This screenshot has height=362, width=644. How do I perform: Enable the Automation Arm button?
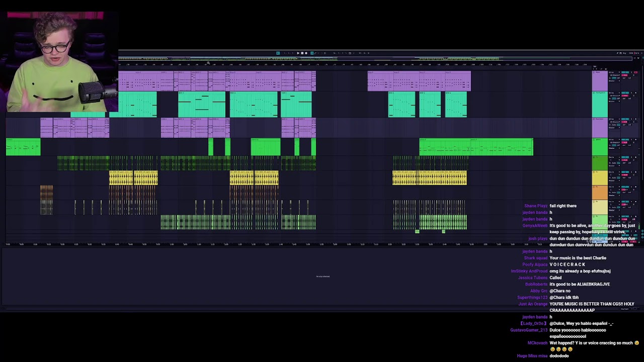(x=315, y=53)
